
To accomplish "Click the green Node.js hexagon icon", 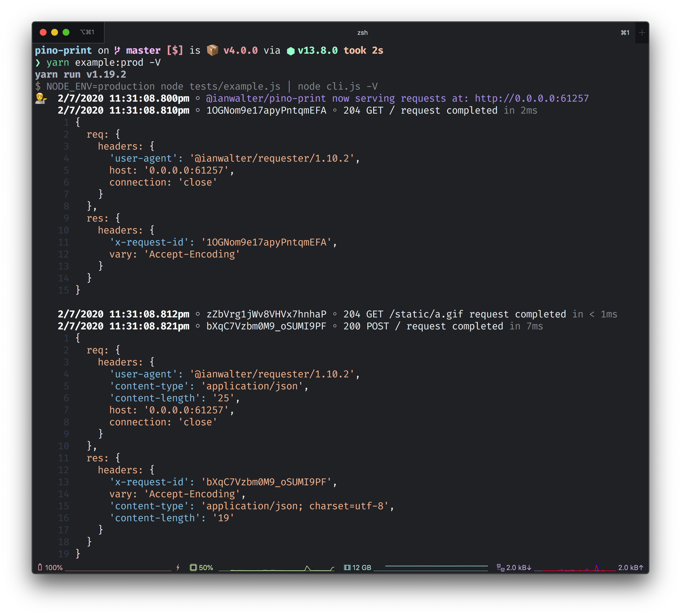I will [291, 51].
